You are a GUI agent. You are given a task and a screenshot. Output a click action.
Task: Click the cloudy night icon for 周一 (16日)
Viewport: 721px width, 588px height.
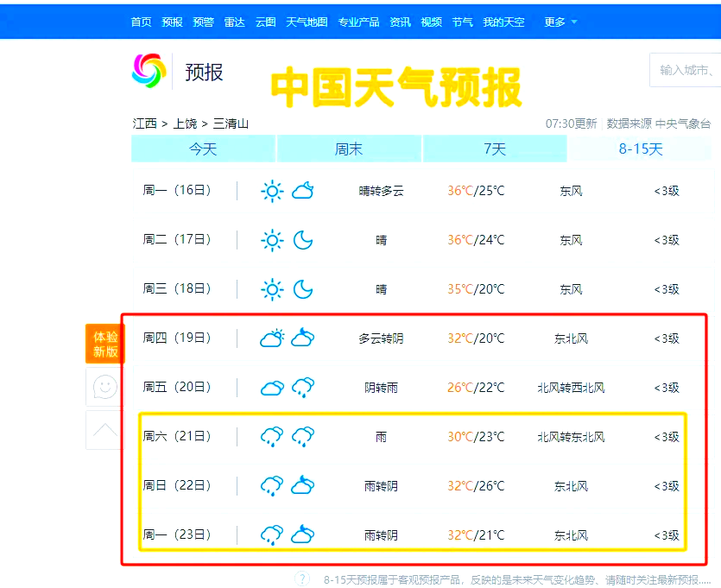tap(303, 191)
